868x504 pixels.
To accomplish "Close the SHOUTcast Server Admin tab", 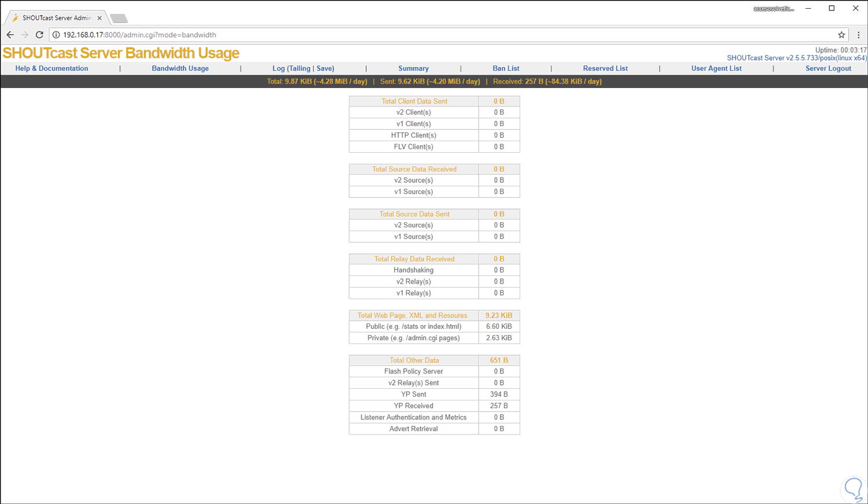I will (x=100, y=18).
